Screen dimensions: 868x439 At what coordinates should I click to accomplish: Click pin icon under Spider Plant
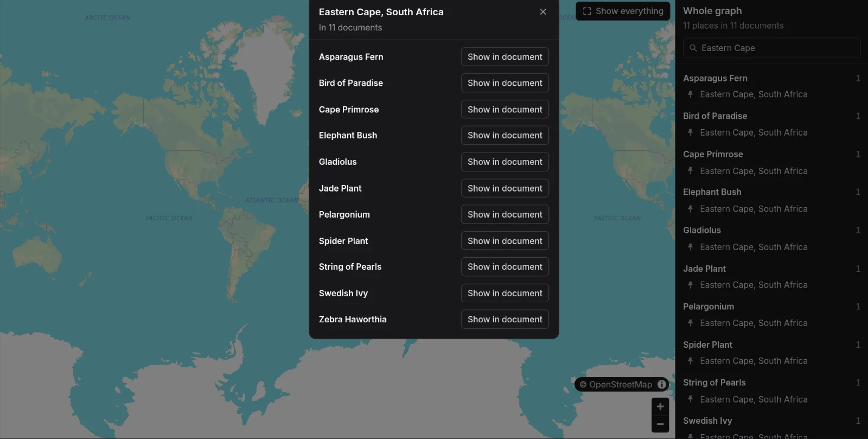690,361
